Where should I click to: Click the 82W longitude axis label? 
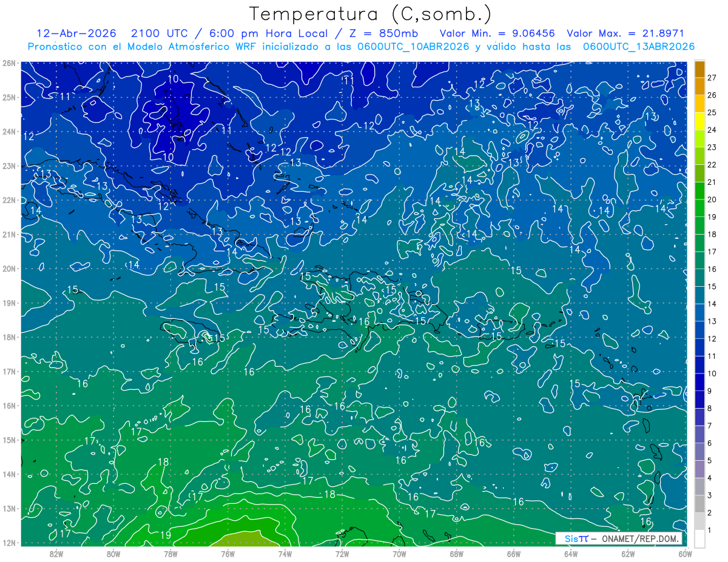56,553
